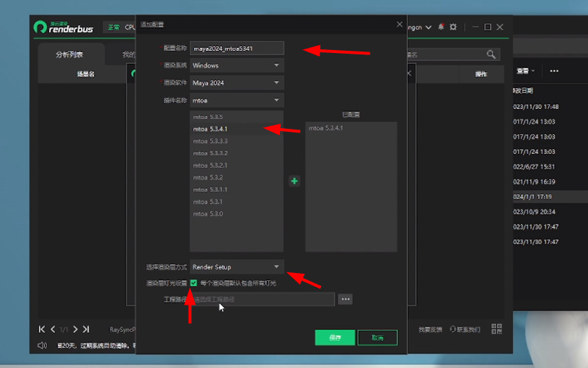Click the main window search field
Viewport: 588px width, 368px height.
(x=453, y=54)
